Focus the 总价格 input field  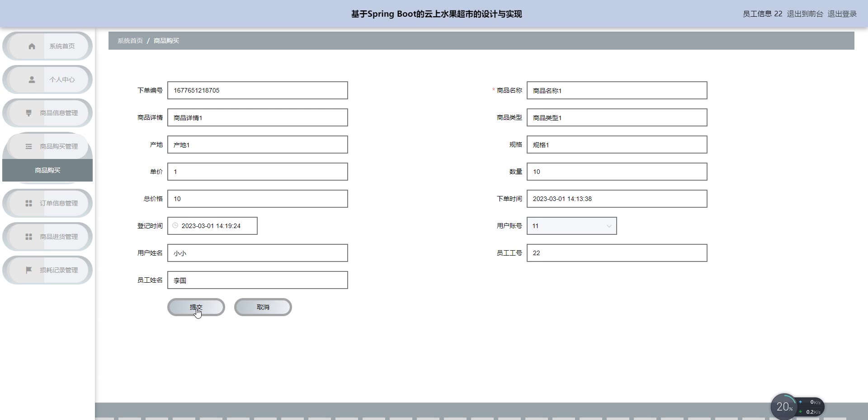pos(258,199)
